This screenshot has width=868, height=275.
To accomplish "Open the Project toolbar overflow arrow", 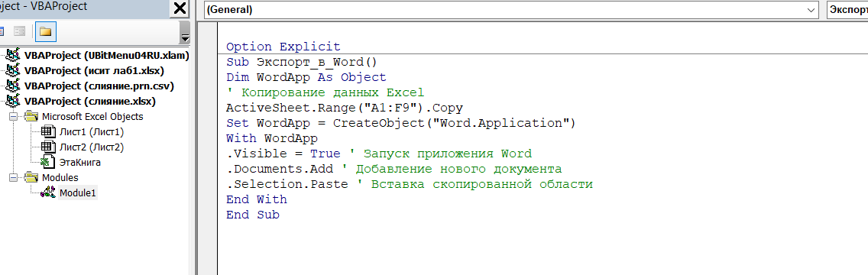I will point(185,34).
